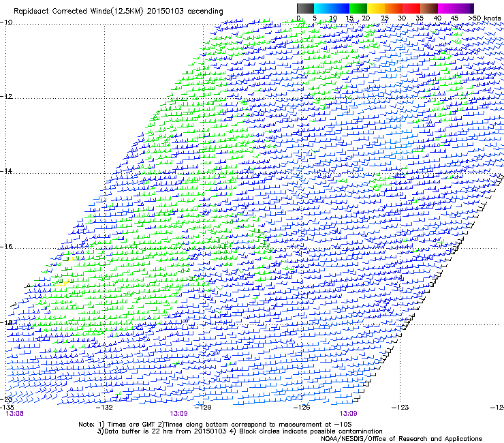This screenshot has height=443, width=504.
Task: Click the dark purple 45-50 knots legend swatch
Action: (464, 8)
